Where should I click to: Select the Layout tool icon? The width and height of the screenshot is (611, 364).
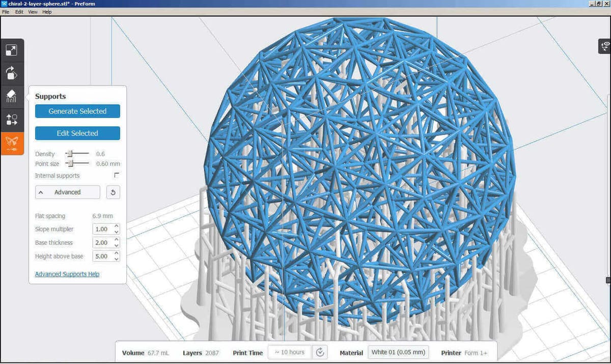click(x=11, y=120)
